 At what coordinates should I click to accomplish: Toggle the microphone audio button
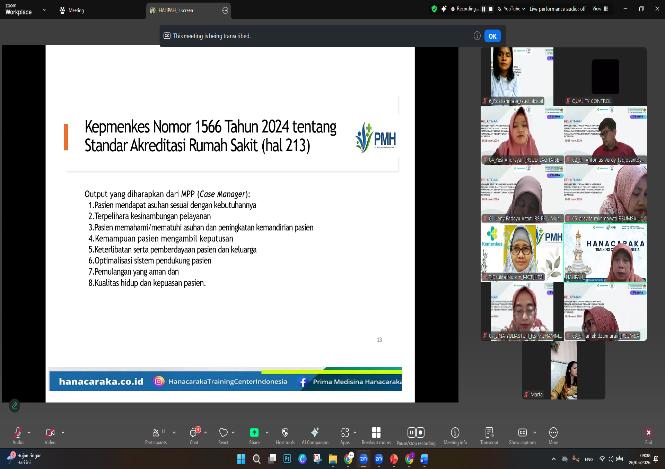point(17,434)
